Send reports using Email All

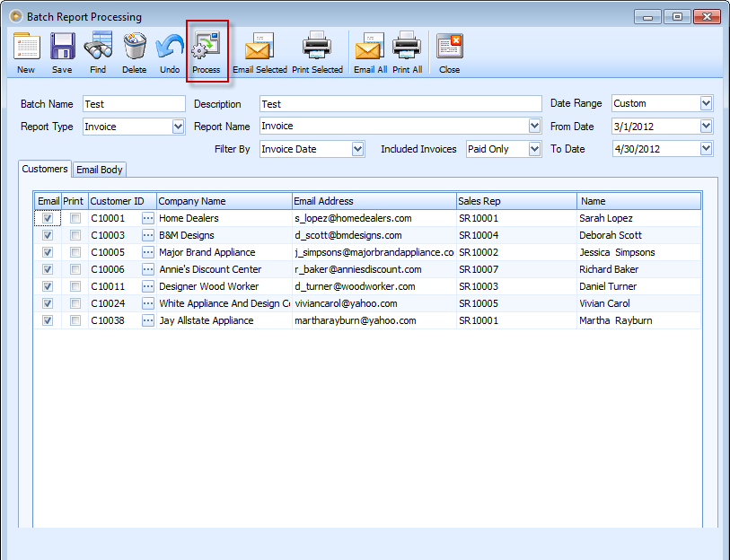370,52
